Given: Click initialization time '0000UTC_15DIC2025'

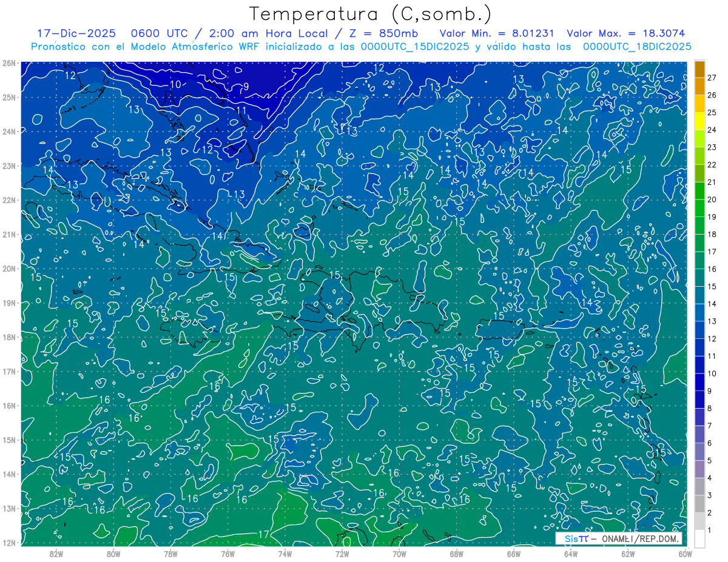Looking at the screenshot, I should (x=415, y=47).
